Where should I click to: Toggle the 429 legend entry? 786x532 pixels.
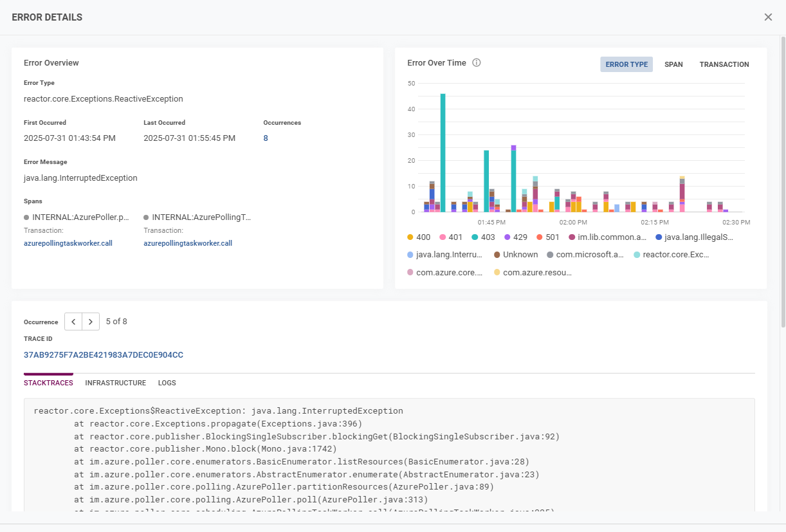click(515, 237)
